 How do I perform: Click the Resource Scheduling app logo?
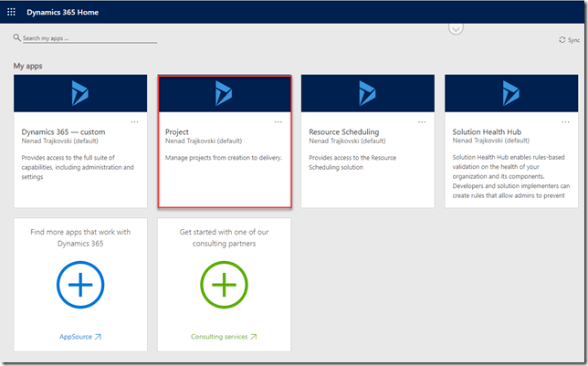point(367,92)
